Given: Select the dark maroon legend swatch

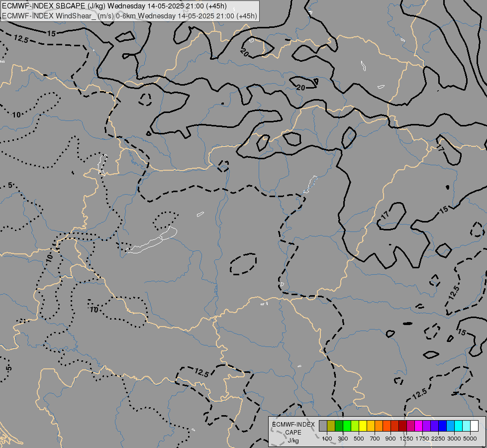Looking at the screenshot, I should coord(403,426).
